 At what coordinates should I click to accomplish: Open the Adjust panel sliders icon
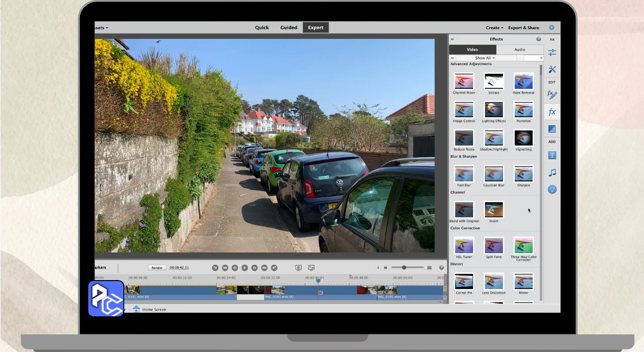(x=552, y=52)
